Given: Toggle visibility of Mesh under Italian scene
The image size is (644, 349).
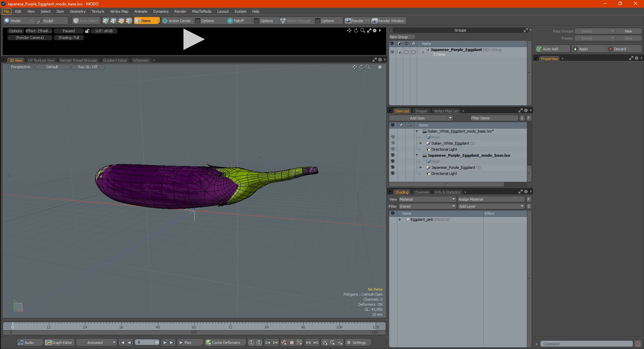Looking at the screenshot, I should point(392,137).
